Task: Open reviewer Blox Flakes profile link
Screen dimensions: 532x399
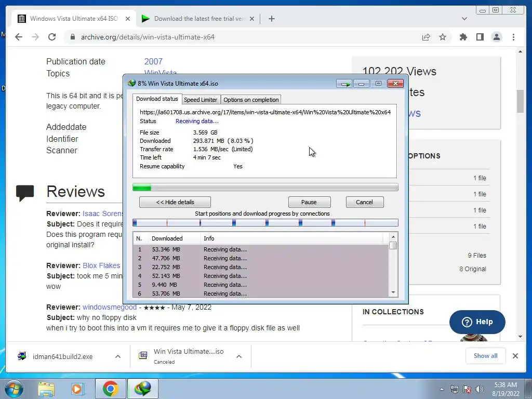Action: click(x=101, y=265)
